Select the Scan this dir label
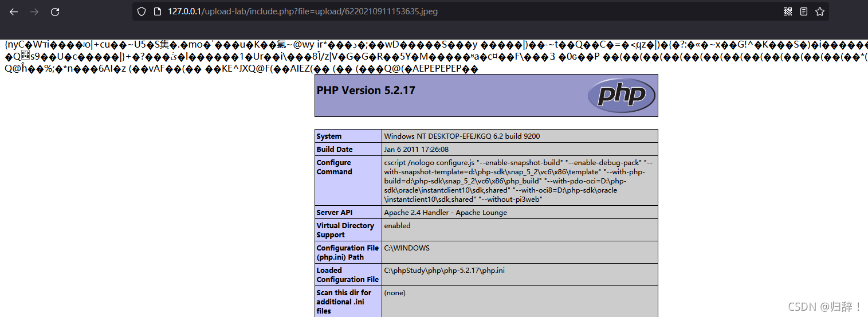This screenshot has width=868, height=317. click(x=348, y=302)
